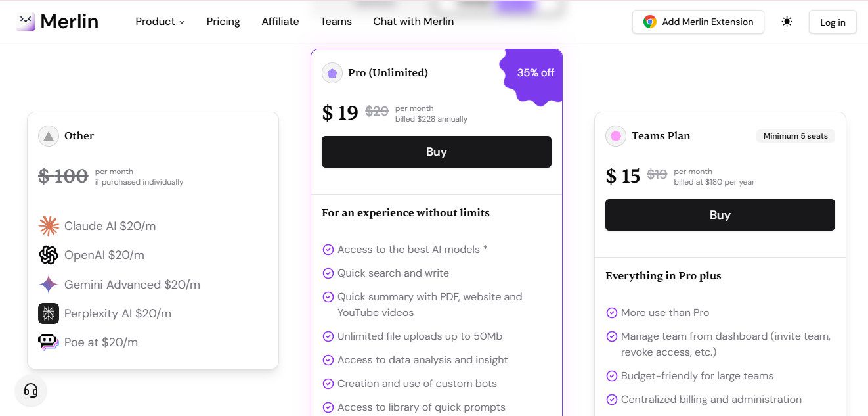868x416 pixels.
Task: Click the headphones support toggle button
Action: pyautogui.click(x=31, y=390)
